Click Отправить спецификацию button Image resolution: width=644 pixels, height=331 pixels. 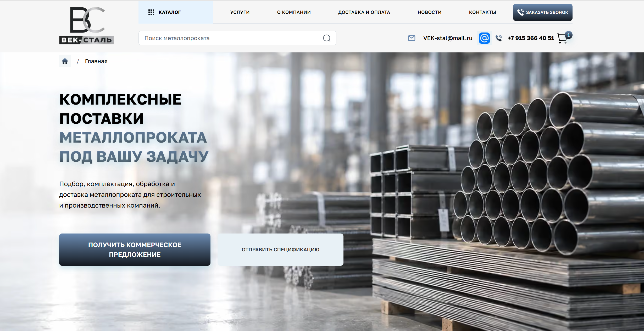point(280,249)
